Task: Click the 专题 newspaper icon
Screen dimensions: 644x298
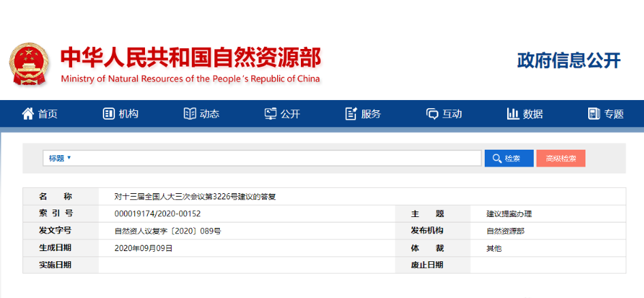Action: [594, 114]
